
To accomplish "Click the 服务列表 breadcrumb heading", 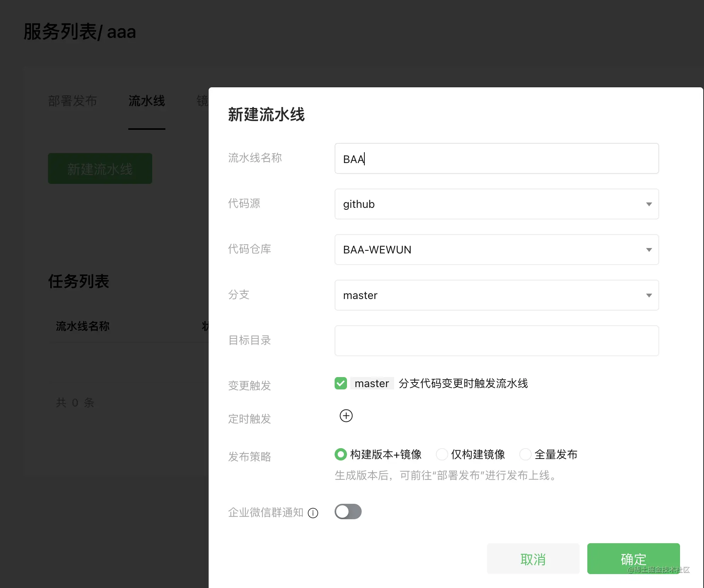I will [60, 32].
